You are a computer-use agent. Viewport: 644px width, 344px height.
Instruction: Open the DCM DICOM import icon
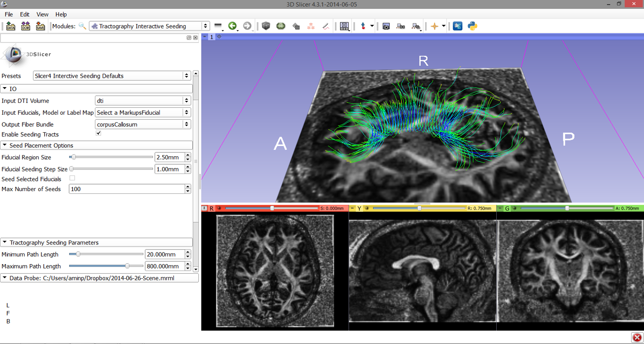coord(25,26)
